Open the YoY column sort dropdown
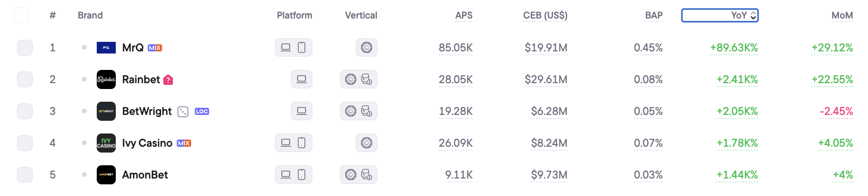 [720, 15]
